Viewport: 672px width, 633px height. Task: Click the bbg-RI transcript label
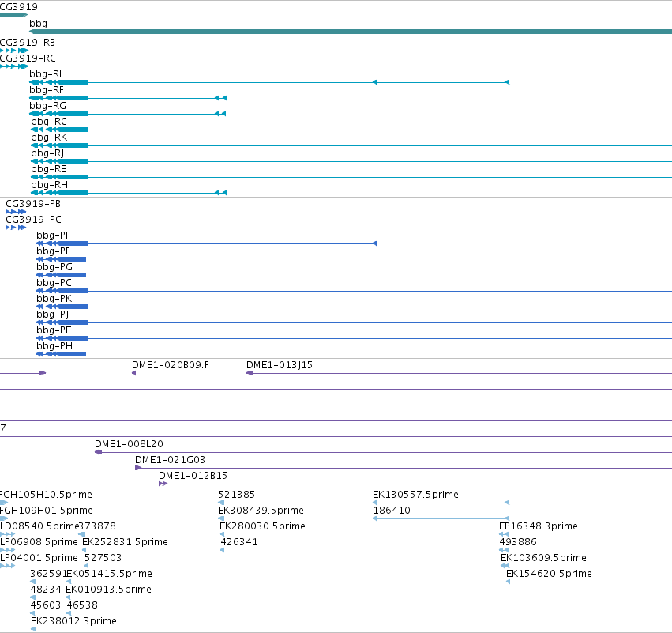(46, 74)
